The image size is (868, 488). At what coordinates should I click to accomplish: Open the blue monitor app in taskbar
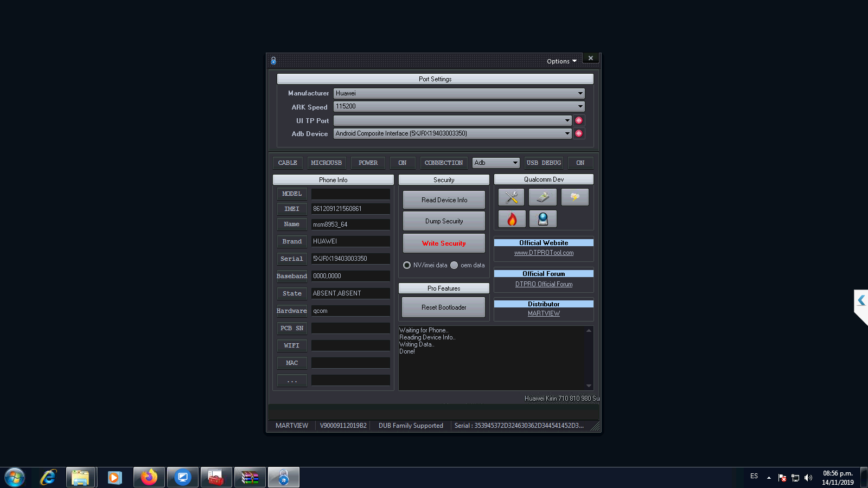[182, 477]
